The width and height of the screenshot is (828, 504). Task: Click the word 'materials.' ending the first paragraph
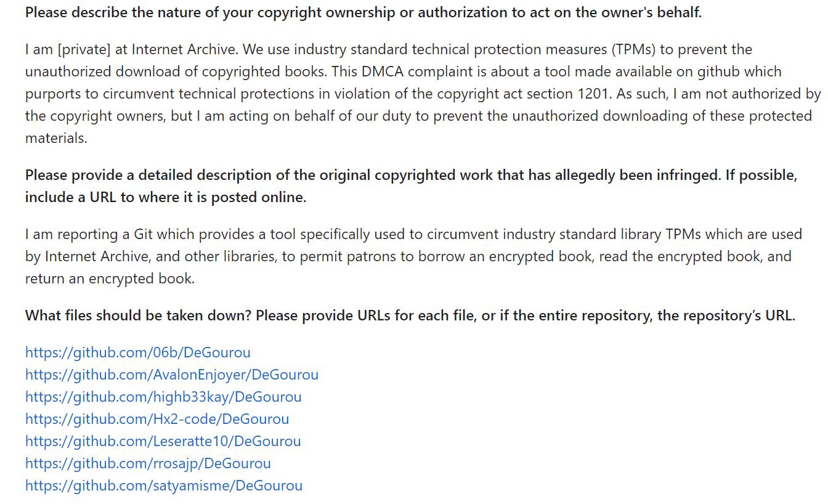(56, 138)
